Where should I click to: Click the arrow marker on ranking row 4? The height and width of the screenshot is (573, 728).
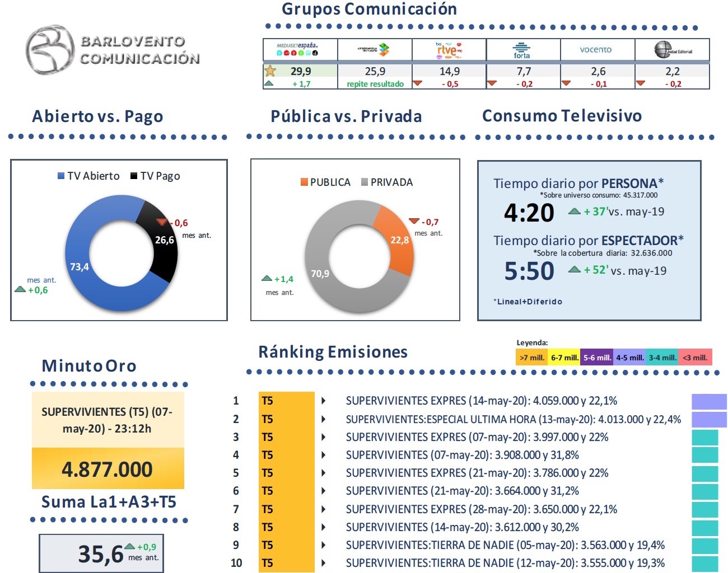(324, 455)
